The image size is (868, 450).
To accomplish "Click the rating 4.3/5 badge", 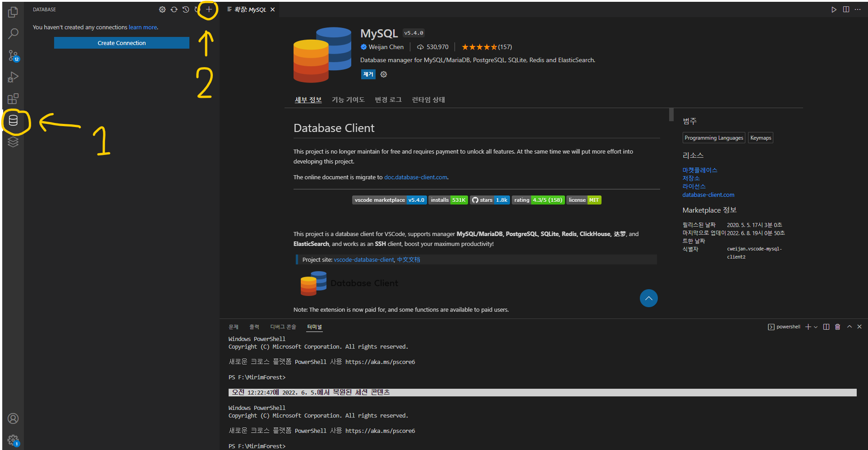I will pos(538,200).
